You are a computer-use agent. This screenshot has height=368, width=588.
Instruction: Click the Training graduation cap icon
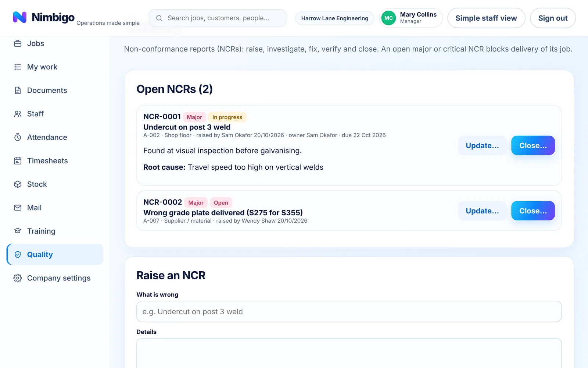pyautogui.click(x=18, y=231)
